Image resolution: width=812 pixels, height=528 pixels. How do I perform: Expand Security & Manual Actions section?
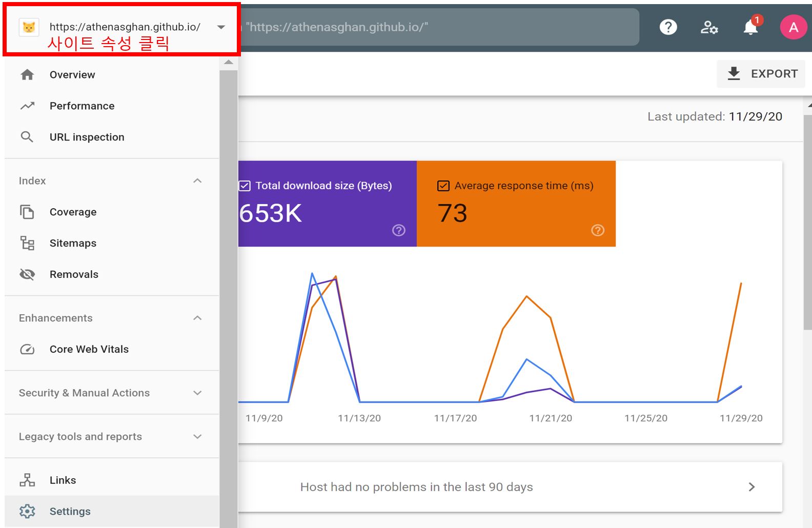tap(197, 393)
